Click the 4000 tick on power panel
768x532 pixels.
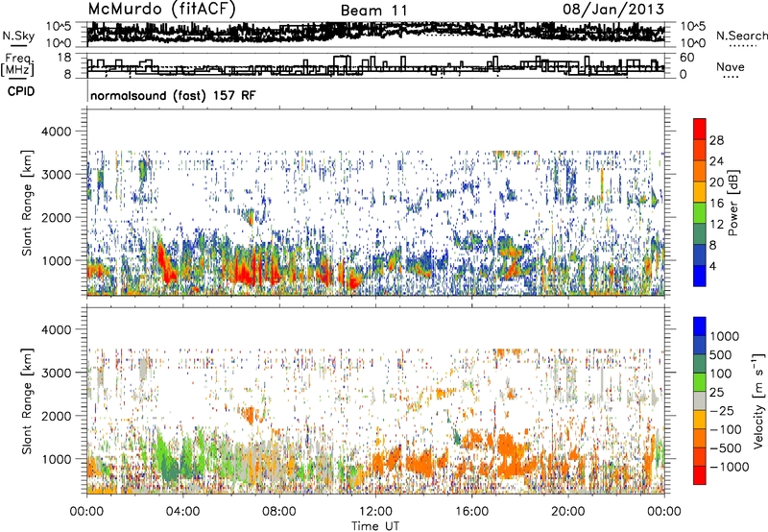pos(58,132)
